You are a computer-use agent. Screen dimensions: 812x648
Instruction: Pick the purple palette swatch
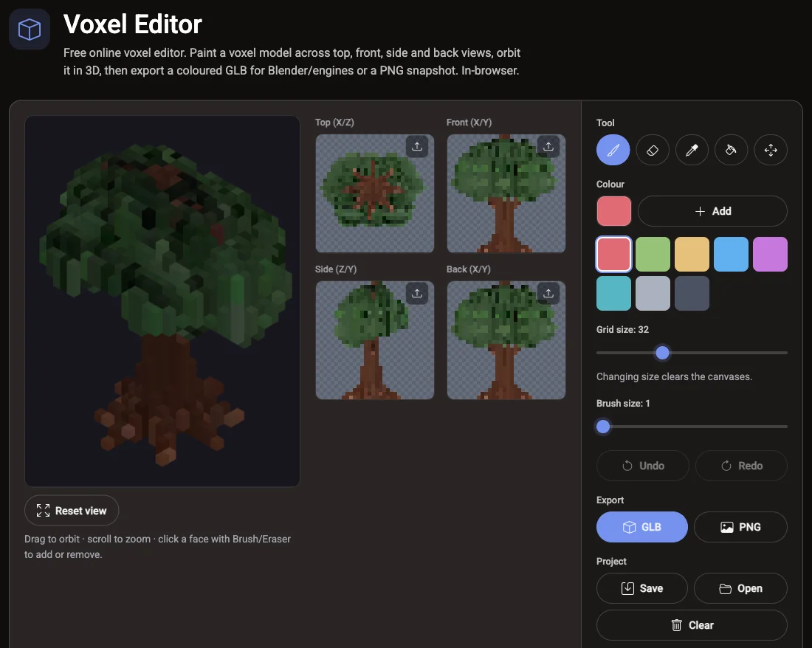[770, 254]
